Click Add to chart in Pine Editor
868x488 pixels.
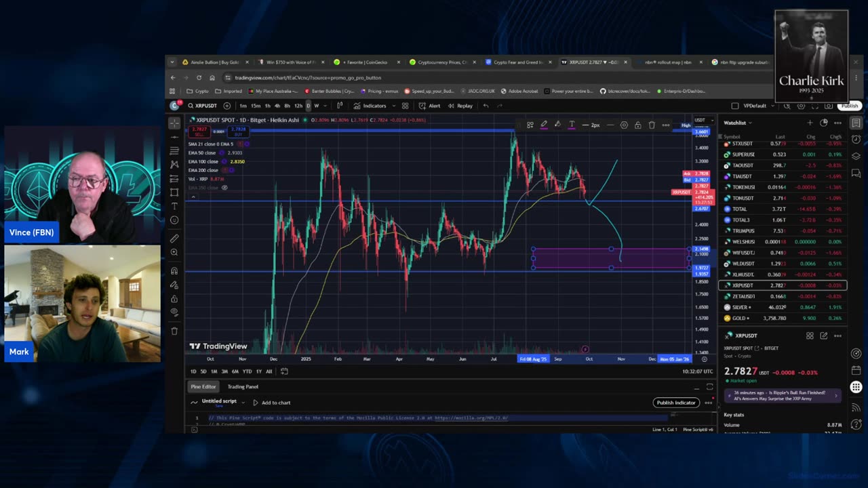tap(271, 403)
